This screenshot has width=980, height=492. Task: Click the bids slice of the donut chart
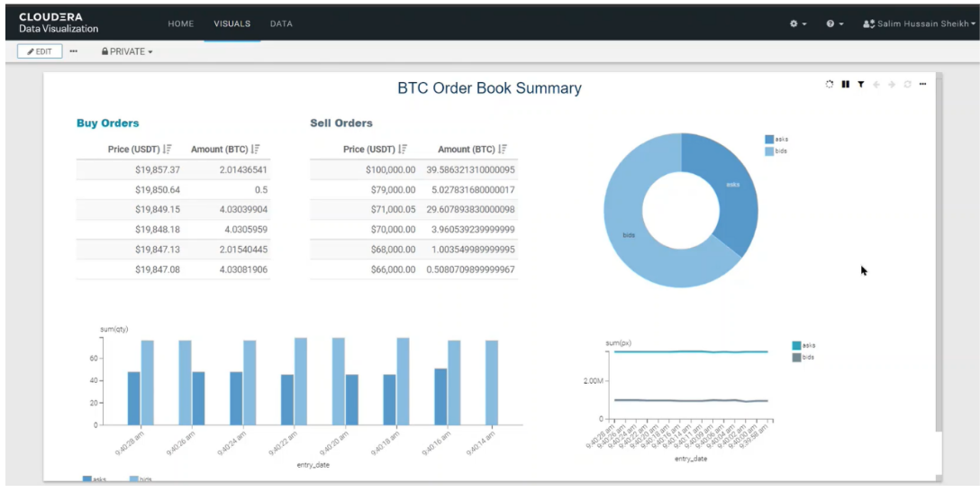click(x=631, y=238)
